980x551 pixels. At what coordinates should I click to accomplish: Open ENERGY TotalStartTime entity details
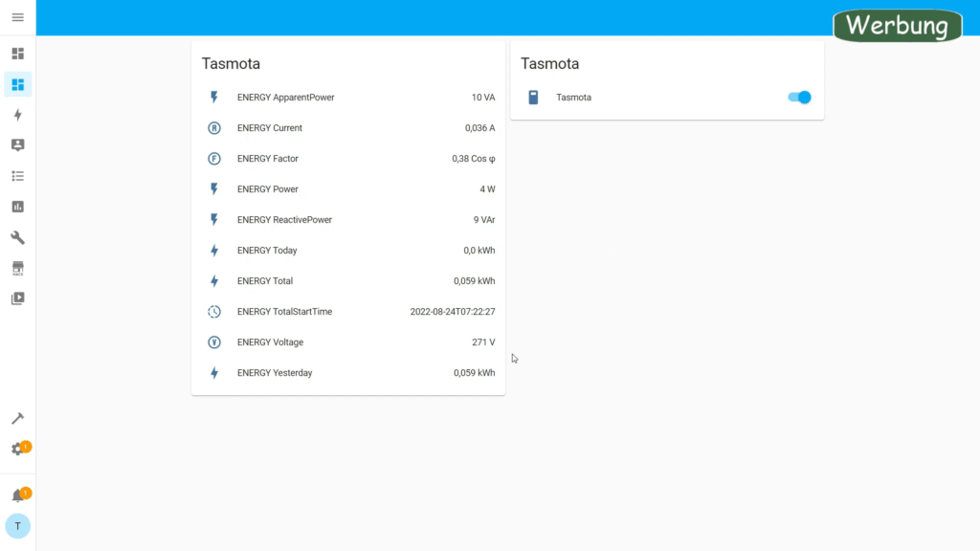(284, 312)
